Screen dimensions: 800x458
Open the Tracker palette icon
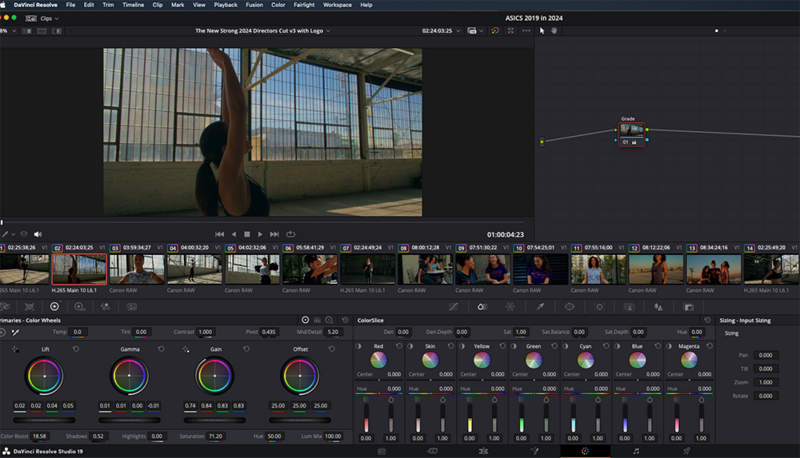click(x=599, y=307)
